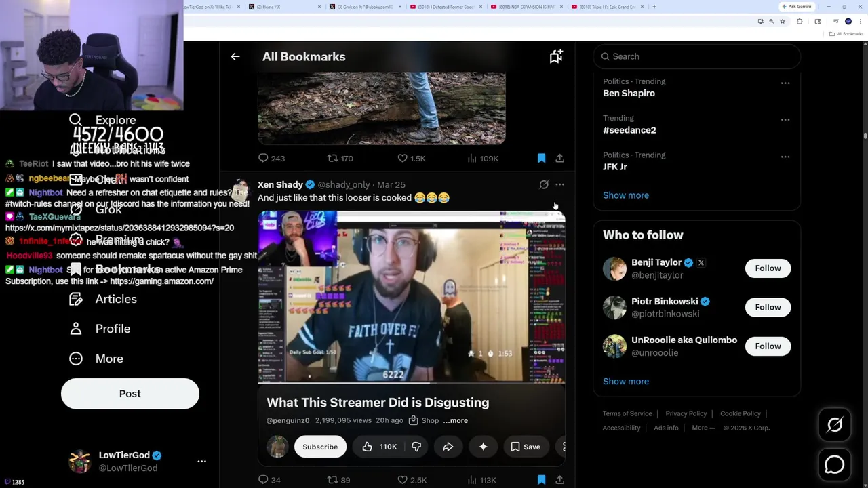The height and width of the screenshot is (488, 868).
Task: Expand video description with ...more
Action: (x=456, y=420)
